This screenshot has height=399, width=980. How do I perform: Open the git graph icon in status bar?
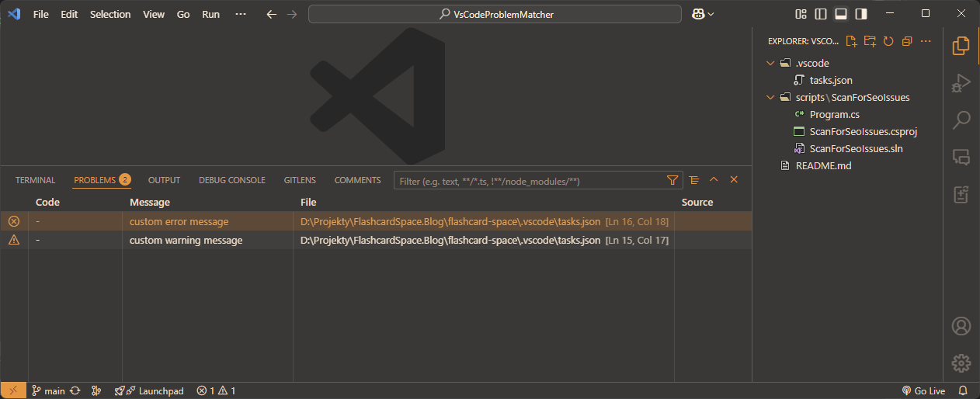pyautogui.click(x=96, y=390)
